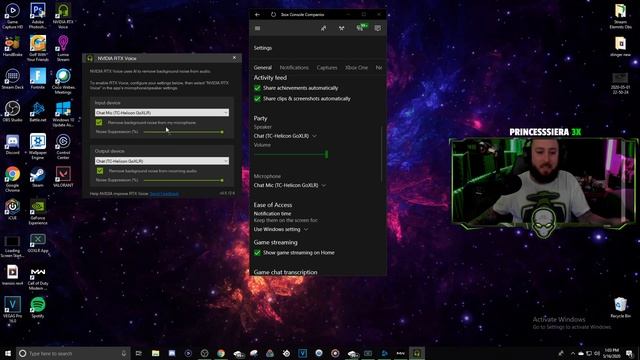Select the Game Capture HD desktop icon
This screenshot has width=640, height=360.
12,16
